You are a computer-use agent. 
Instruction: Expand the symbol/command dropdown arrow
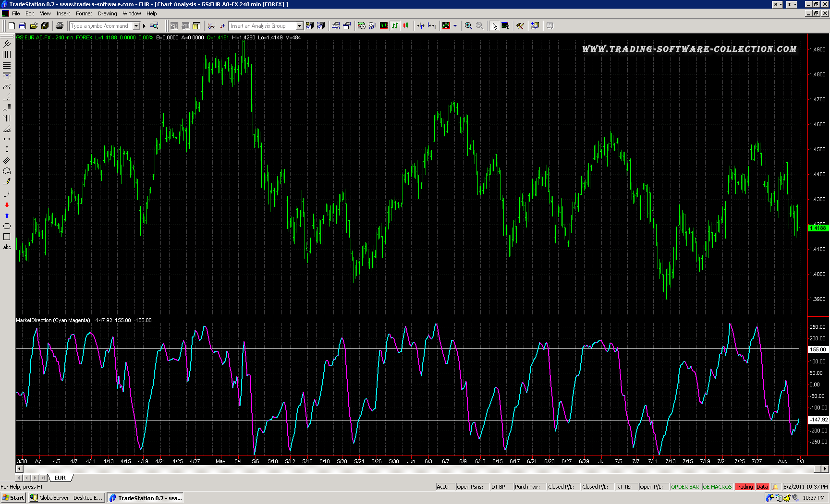point(136,26)
